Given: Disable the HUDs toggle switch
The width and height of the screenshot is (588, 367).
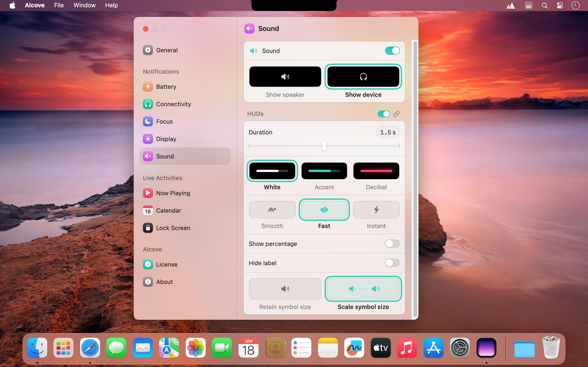Looking at the screenshot, I should pyautogui.click(x=383, y=114).
